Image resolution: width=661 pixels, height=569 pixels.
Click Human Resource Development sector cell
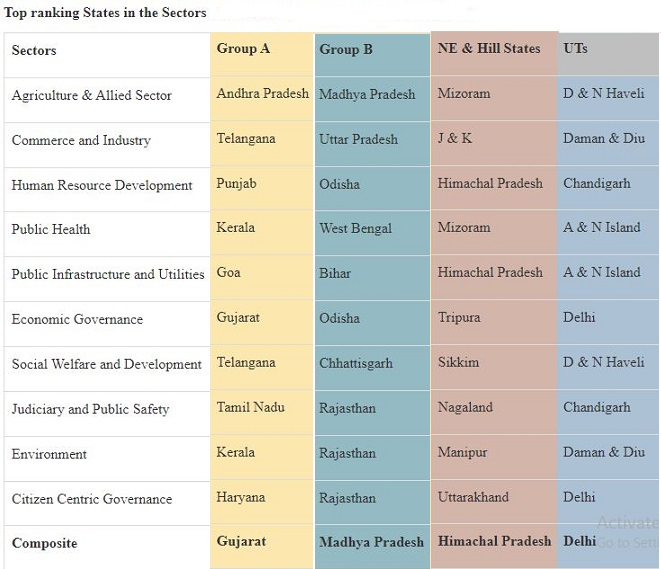coord(102,186)
